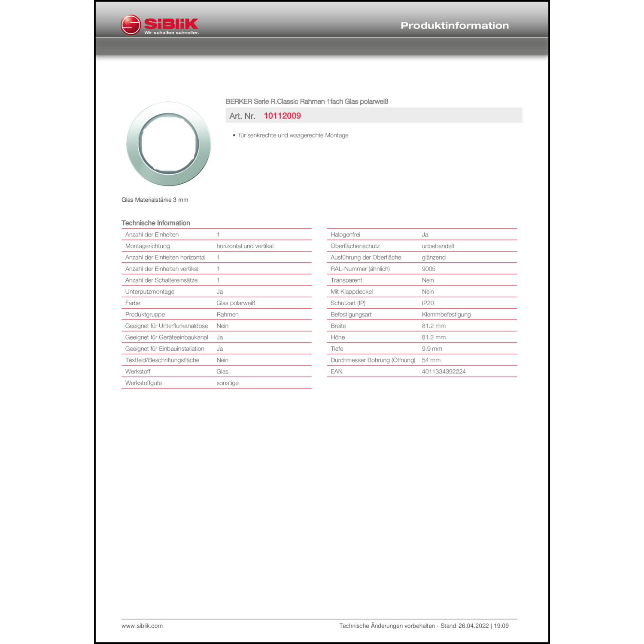Viewport: 644px width, 644px height.
Task: Click the www.siblik.com footer link
Action: click(x=142, y=626)
